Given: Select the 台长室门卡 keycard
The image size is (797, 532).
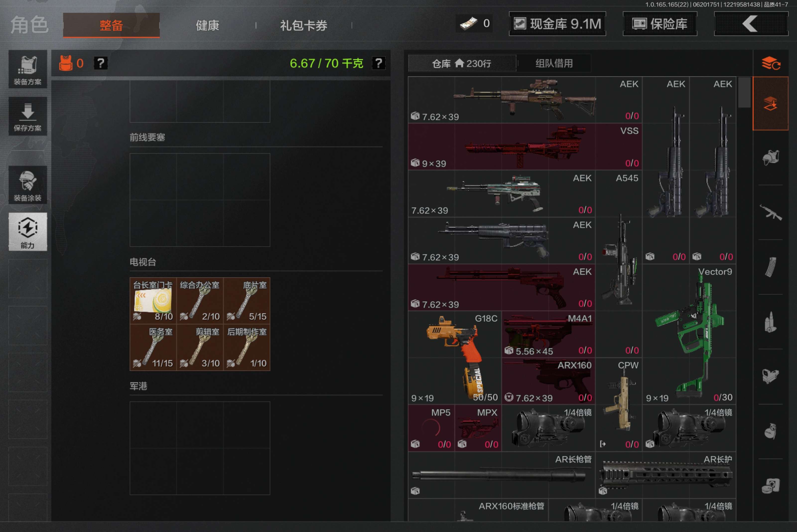Looking at the screenshot, I should [153, 301].
